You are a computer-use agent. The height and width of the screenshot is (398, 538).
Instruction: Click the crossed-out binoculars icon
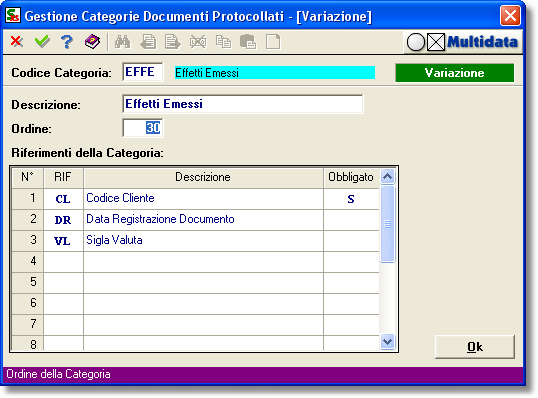pos(198,42)
